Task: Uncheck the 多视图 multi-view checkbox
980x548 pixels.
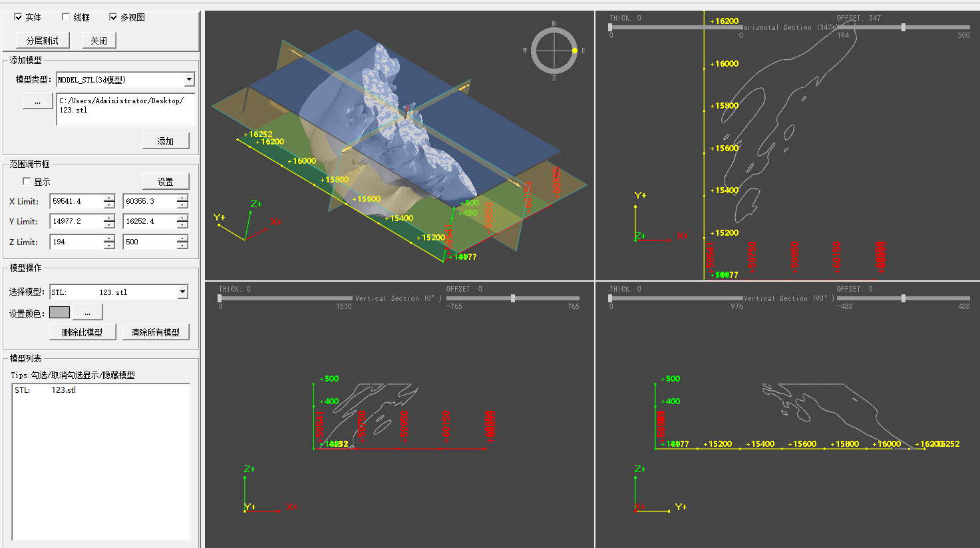Action: pos(113,17)
